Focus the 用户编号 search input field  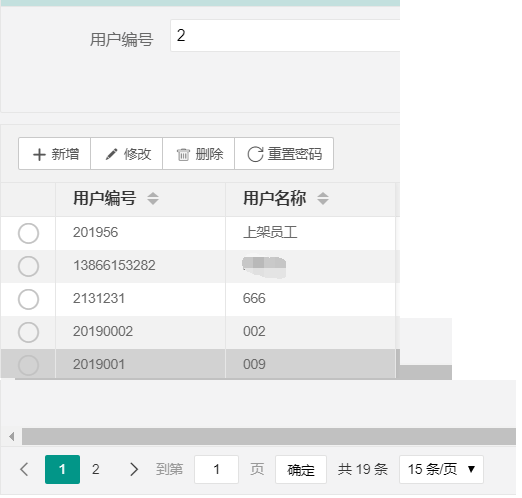click(x=286, y=36)
